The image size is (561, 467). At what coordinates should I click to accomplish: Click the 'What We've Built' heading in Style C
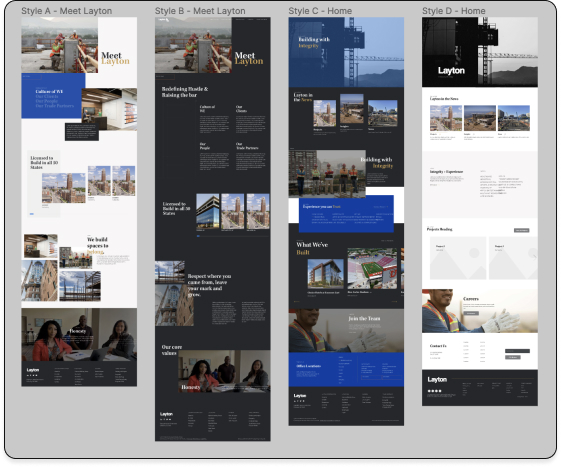point(312,248)
